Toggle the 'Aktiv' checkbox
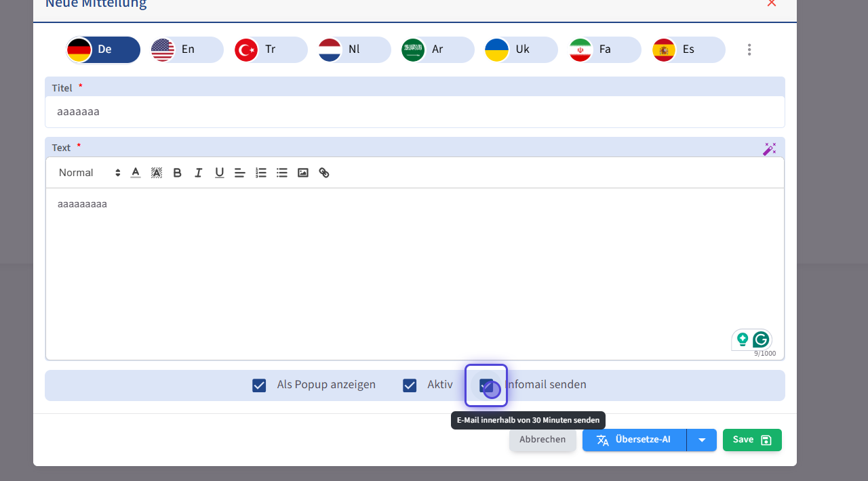This screenshot has height=481, width=868. [x=410, y=385]
